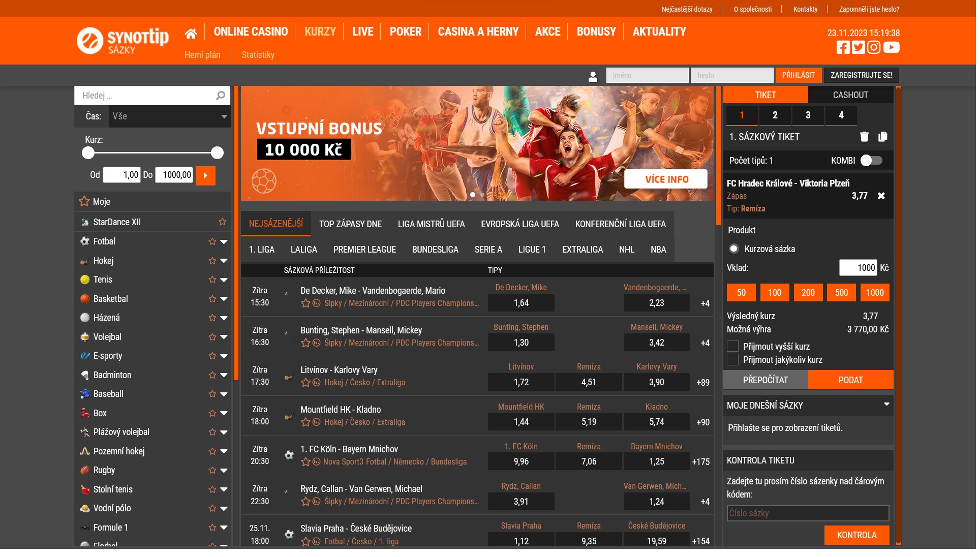Viewport: 980px width, 557px height.
Task: Apply the odds range filter arrow
Action: pyautogui.click(x=205, y=175)
